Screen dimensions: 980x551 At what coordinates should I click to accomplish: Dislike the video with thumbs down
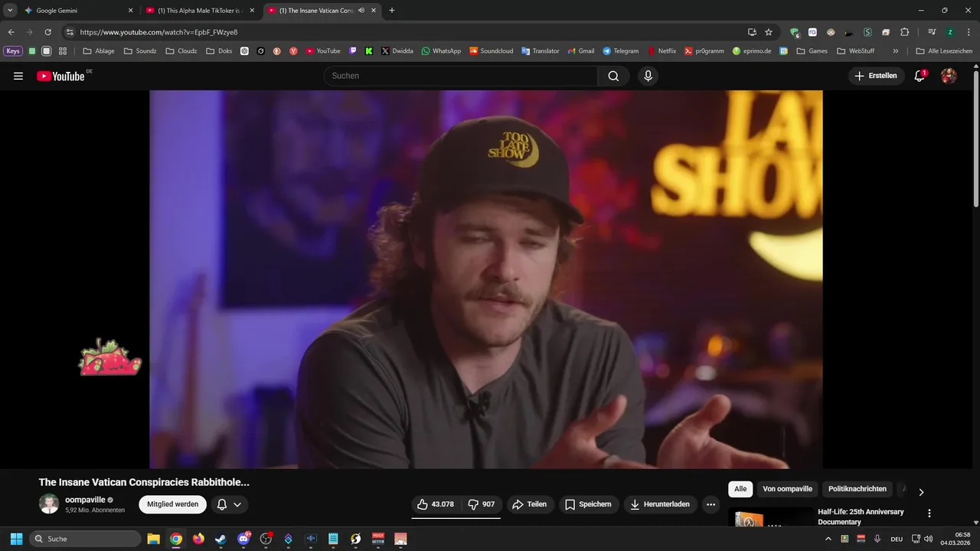click(x=482, y=504)
